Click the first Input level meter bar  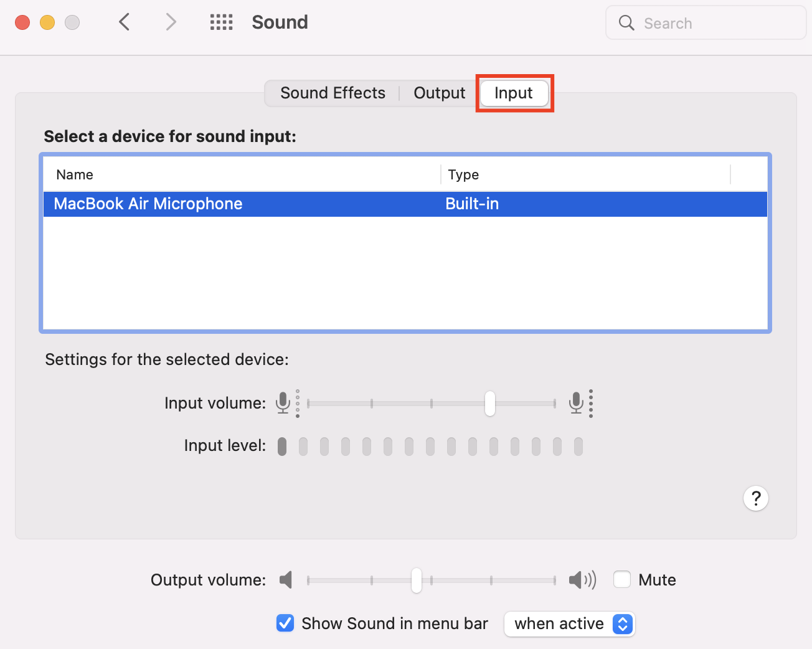282,446
